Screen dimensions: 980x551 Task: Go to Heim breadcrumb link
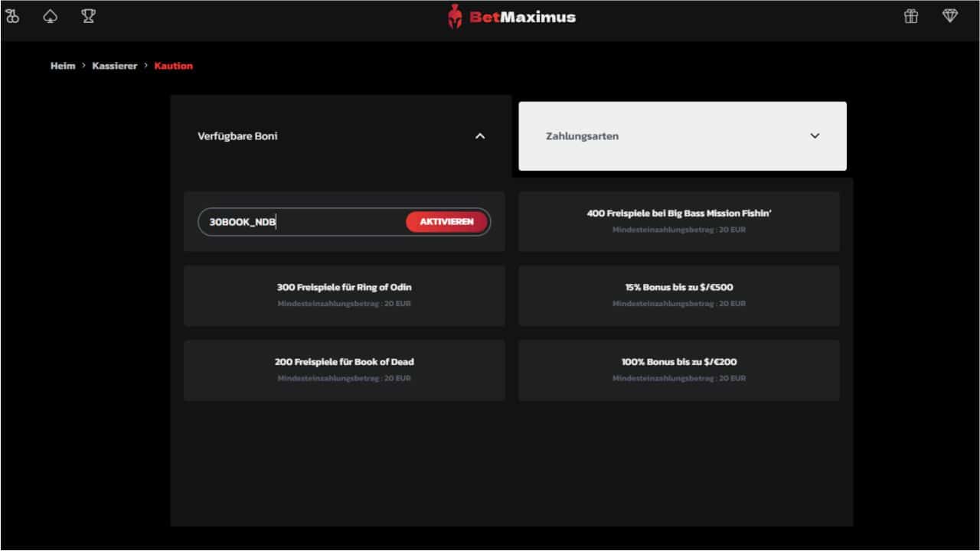63,66
